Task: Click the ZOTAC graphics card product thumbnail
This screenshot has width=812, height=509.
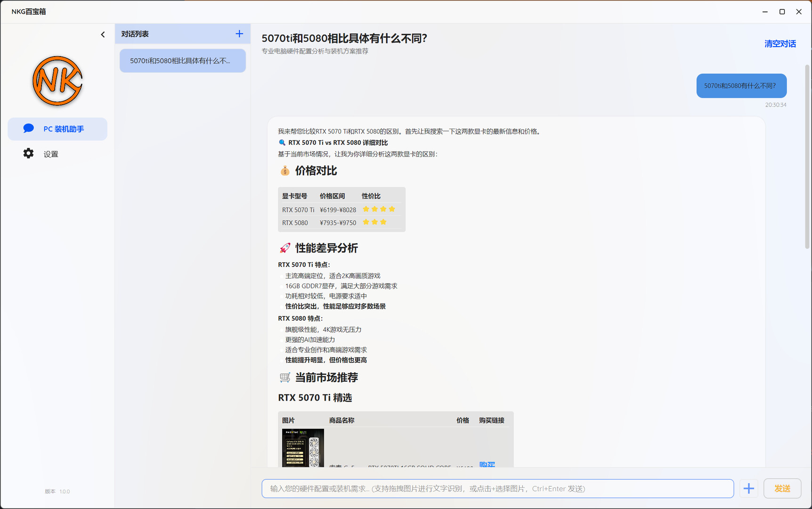Action: tap(303, 448)
